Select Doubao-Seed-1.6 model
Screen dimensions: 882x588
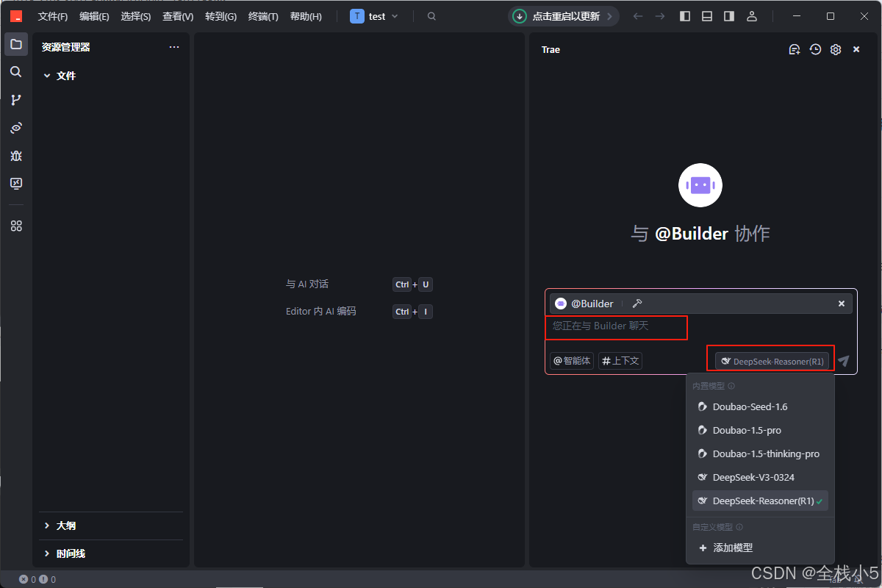pyautogui.click(x=760, y=406)
